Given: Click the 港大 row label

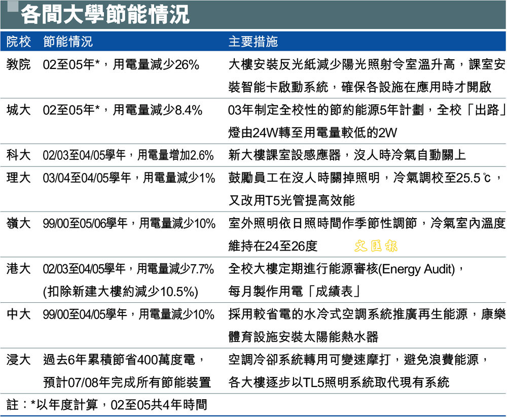Looking at the screenshot, I should tap(19, 269).
